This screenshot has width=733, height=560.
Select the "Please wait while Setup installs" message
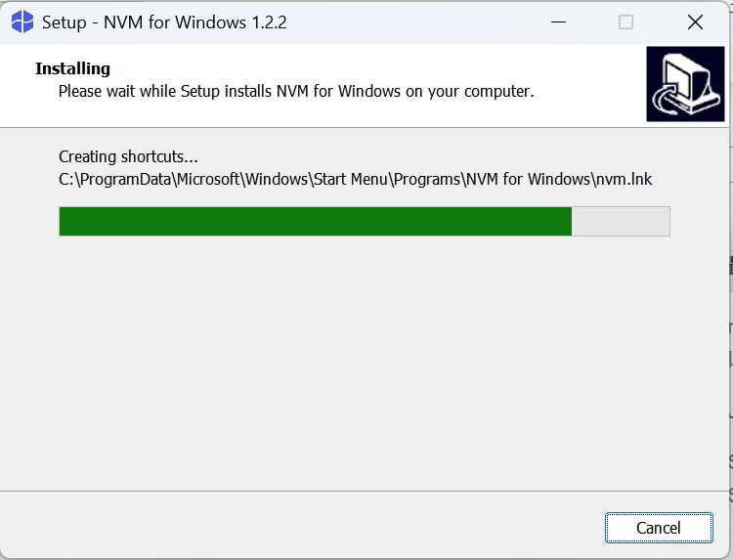point(295,92)
